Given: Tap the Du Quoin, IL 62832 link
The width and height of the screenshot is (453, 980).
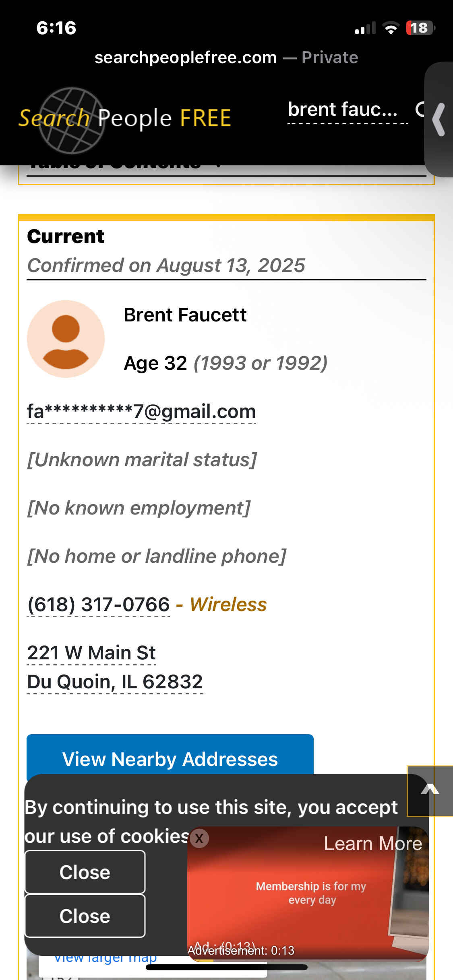Looking at the screenshot, I should coord(115,682).
